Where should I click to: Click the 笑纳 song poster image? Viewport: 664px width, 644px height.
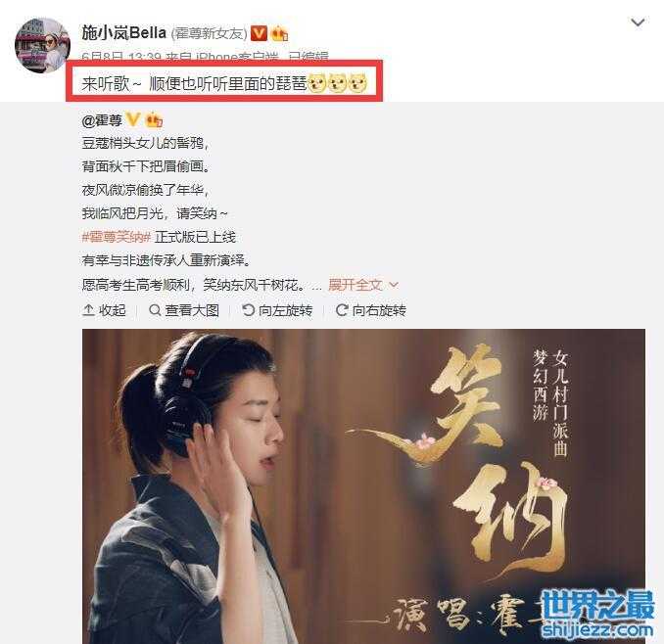[x=363, y=486]
